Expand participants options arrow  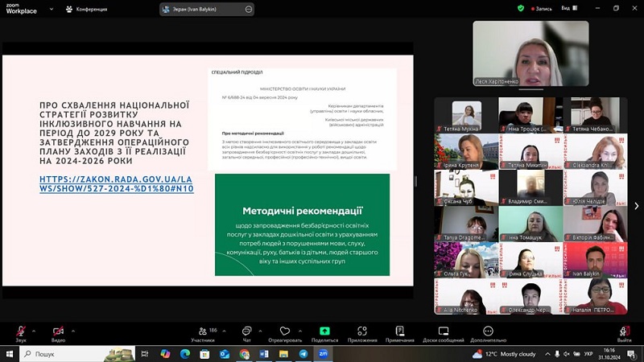pyautogui.click(x=225, y=331)
